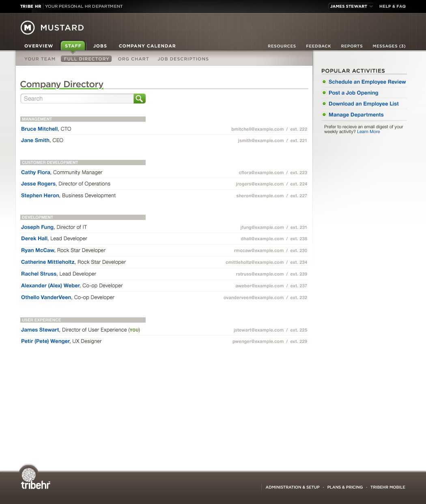Open the REPORTS section

click(x=351, y=46)
